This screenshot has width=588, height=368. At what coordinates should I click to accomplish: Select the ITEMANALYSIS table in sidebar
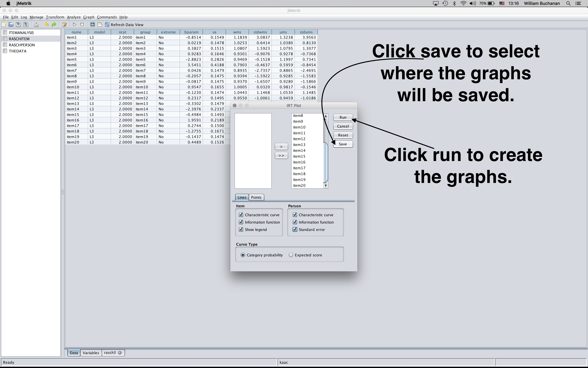pos(21,33)
